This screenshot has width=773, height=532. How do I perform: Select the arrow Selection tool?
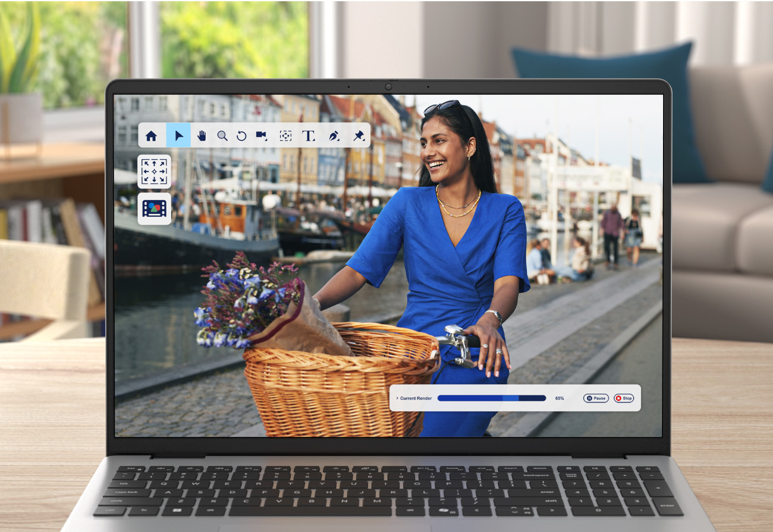tap(178, 136)
